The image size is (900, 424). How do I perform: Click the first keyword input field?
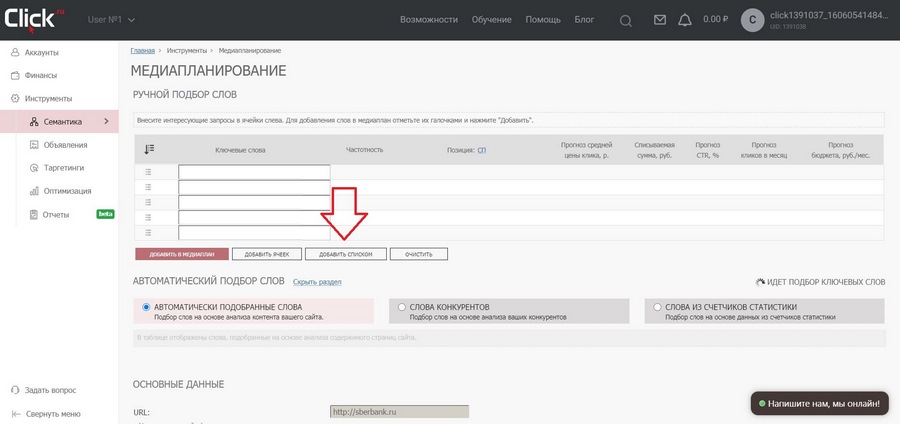254,172
